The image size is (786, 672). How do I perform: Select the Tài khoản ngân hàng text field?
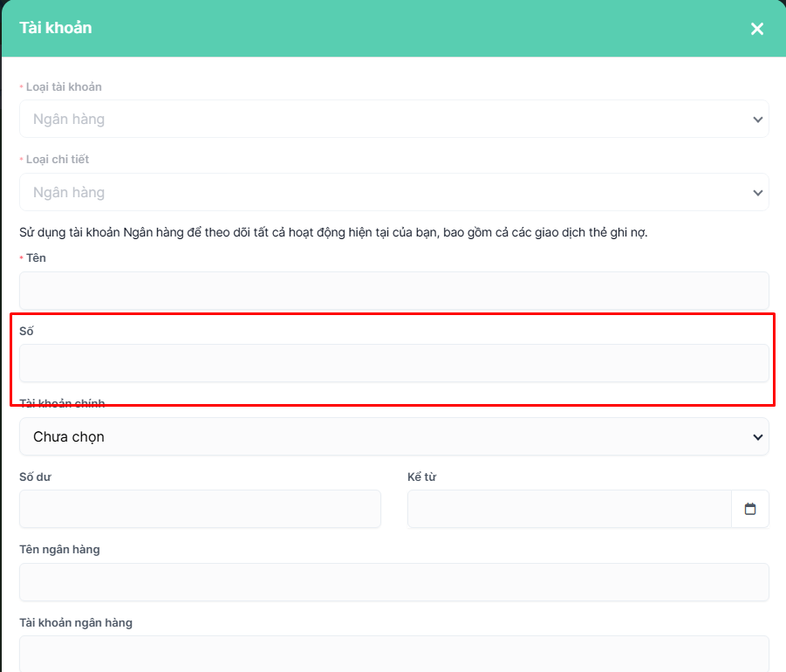pyautogui.click(x=393, y=653)
